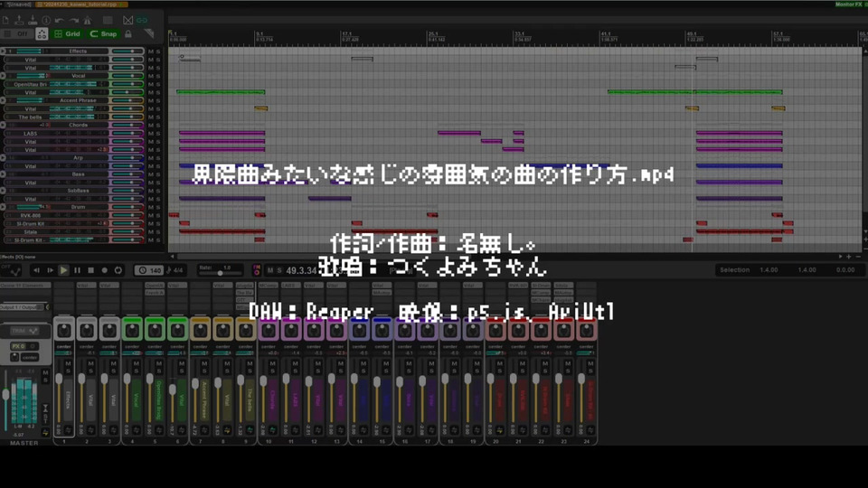Collapse the SubBass folder track
868x488 pixels.
pyautogui.click(x=3, y=191)
